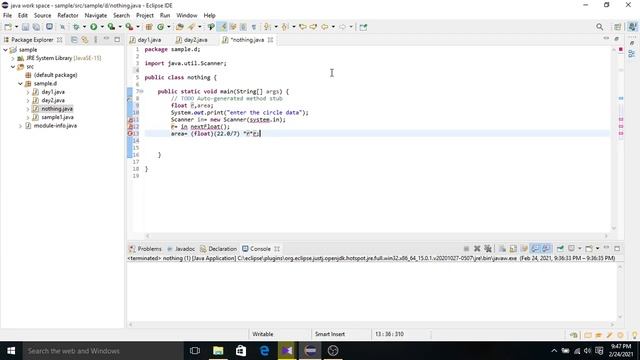Collapse the sample.d package node
The image size is (640, 360).
click(x=20, y=84)
